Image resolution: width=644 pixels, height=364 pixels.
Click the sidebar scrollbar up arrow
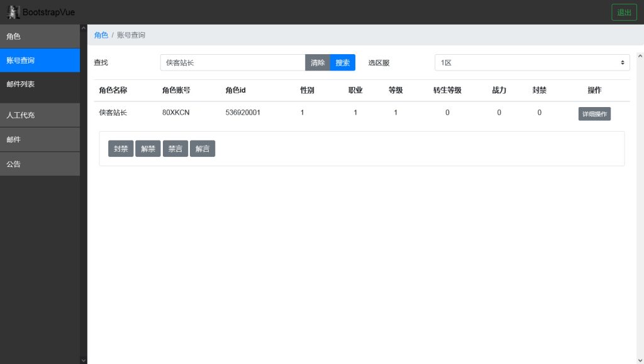click(x=83, y=27)
